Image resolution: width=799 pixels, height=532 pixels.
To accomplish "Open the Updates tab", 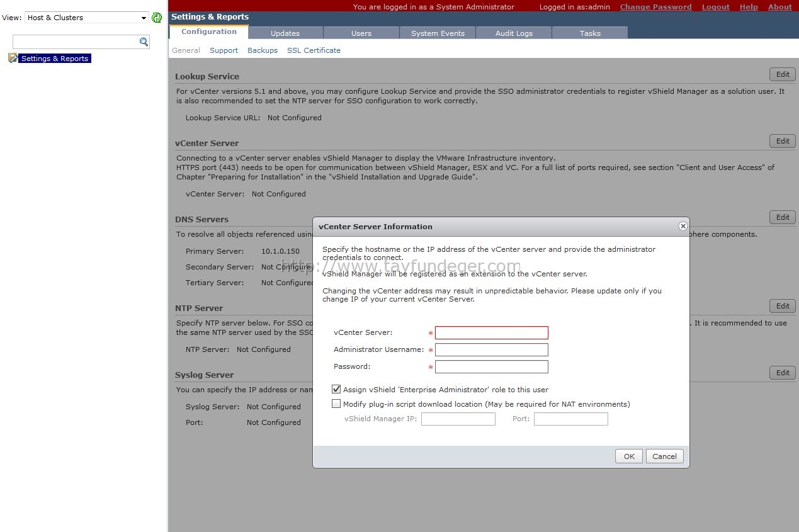I will click(285, 33).
